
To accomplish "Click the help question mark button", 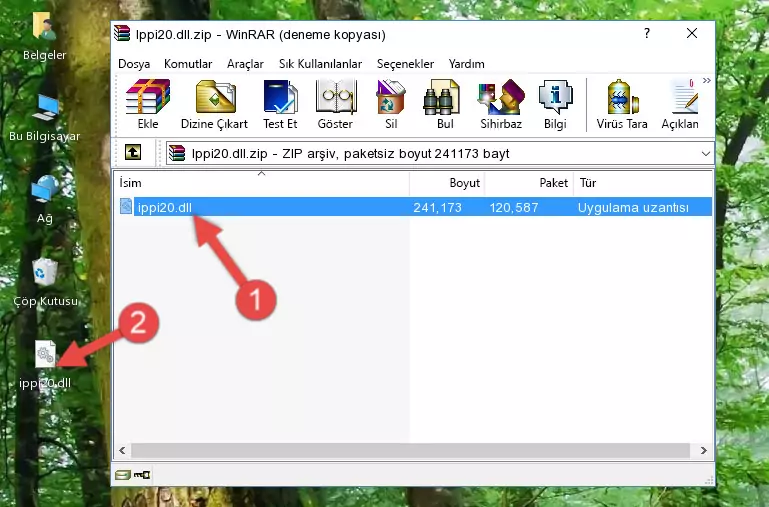I will (647, 33).
